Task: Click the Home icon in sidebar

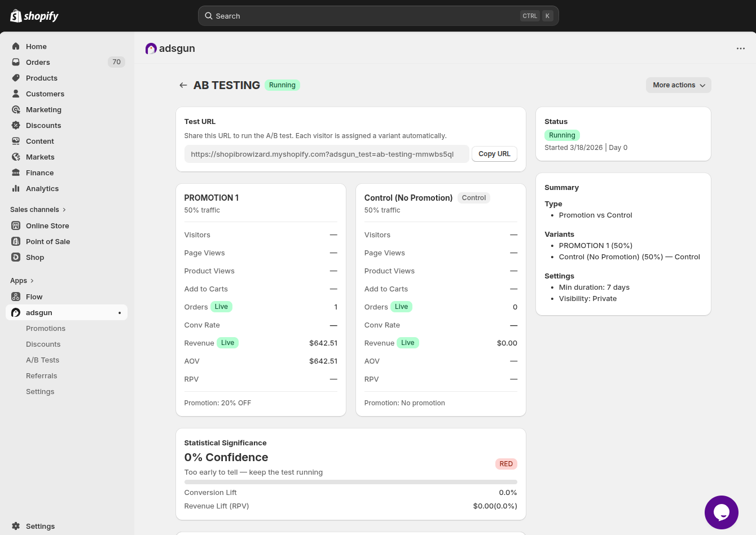Action: coord(16,46)
